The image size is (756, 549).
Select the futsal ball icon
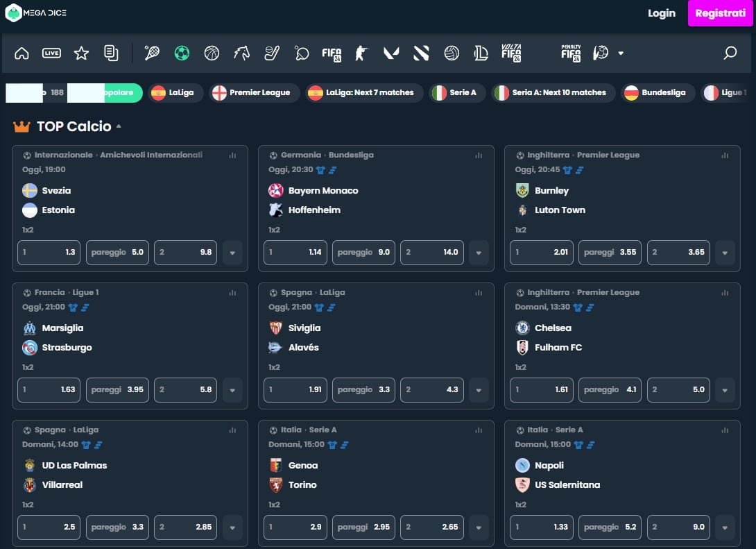pyautogui.click(x=601, y=53)
